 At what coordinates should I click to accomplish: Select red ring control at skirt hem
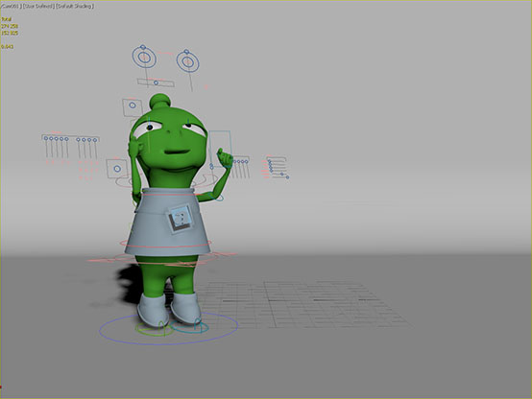pos(166,243)
